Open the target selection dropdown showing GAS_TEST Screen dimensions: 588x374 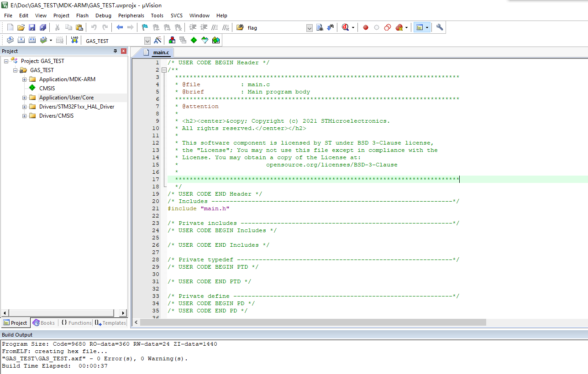tap(147, 41)
